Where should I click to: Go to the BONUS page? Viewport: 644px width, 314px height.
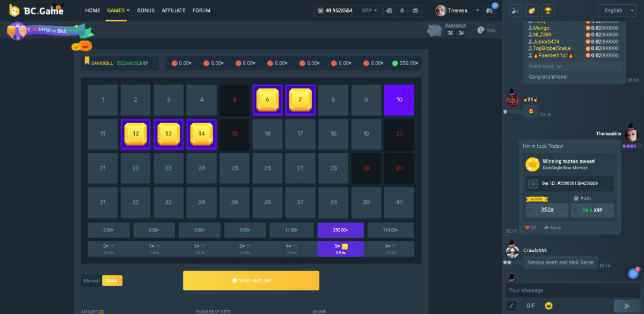145,10
